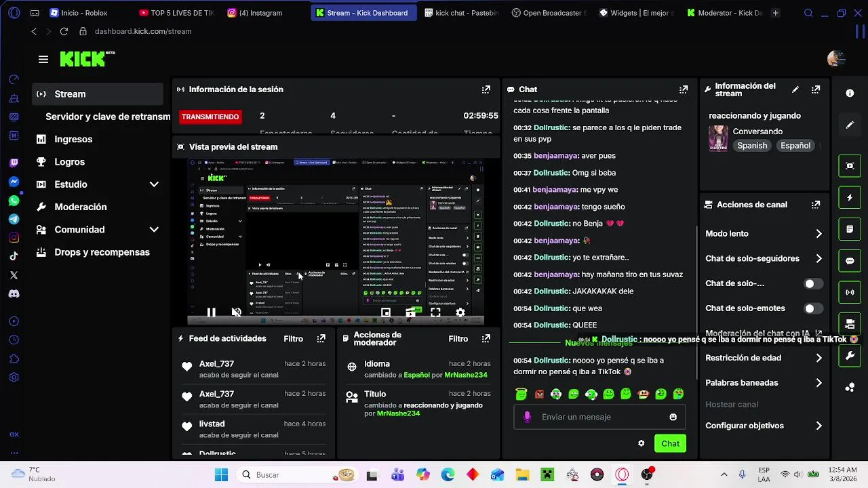Open Palabras baneadas options
This screenshot has height=488, width=868.
point(764,383)
